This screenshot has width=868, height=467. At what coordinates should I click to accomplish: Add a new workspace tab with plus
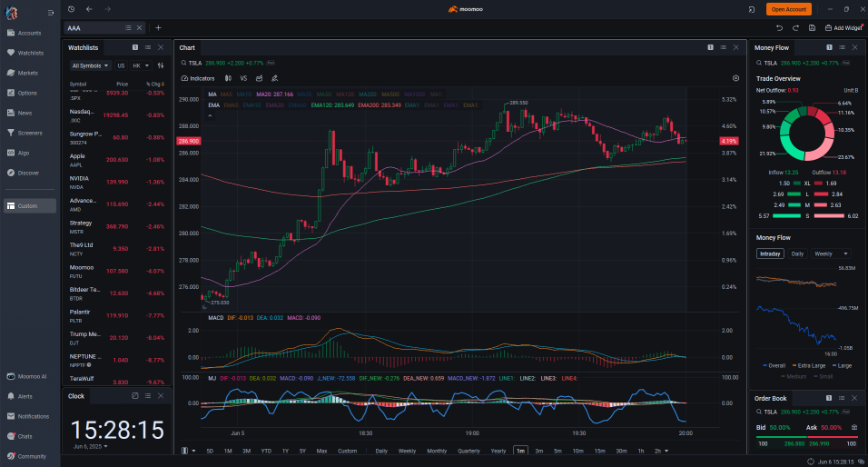click(158, 27)
